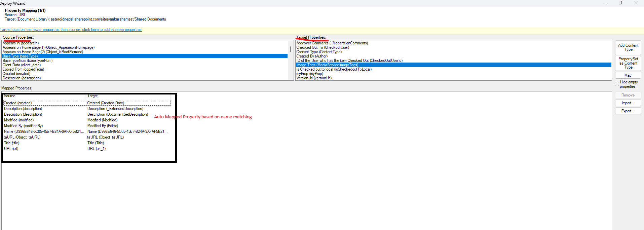
Task: Click the Remove button
Action: (628, 95)
